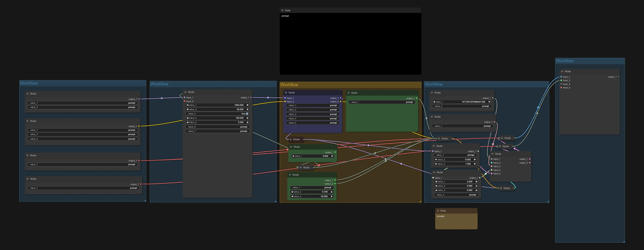This screenshot has height=250, width=644.
Task: Decrease value_5 5.000 using left arrow
Action: click(x=187, y=122)
